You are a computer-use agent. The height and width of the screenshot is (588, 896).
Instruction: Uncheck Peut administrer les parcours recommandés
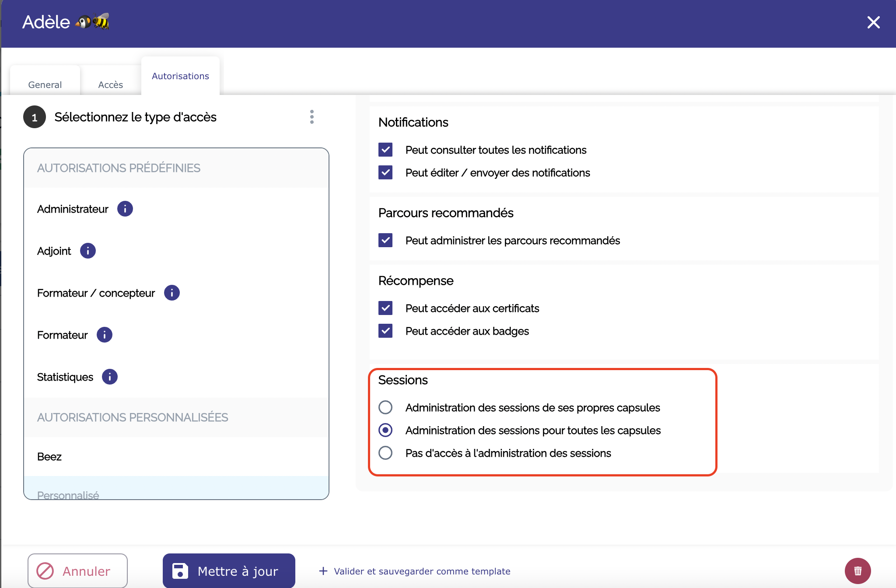385,241
